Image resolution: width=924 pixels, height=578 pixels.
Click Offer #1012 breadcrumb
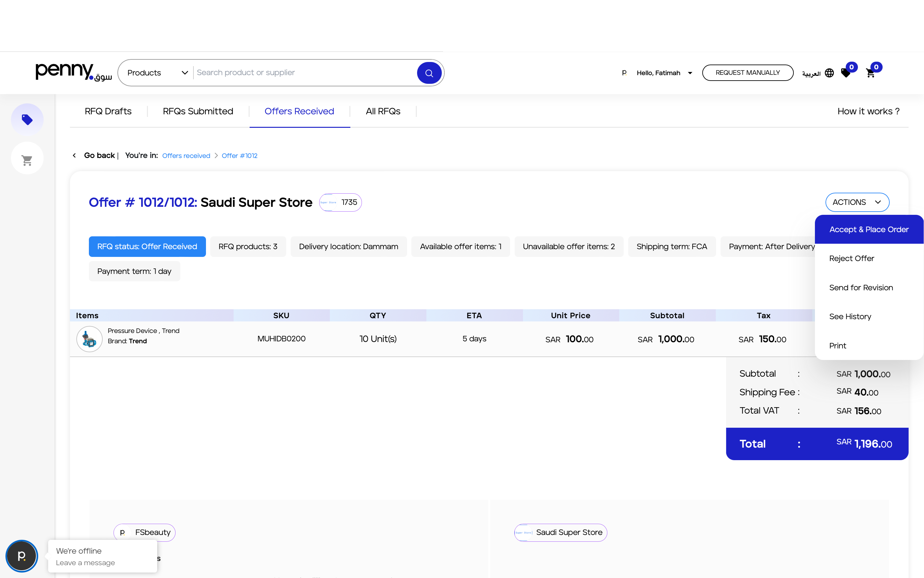click(x=239, y=156)
